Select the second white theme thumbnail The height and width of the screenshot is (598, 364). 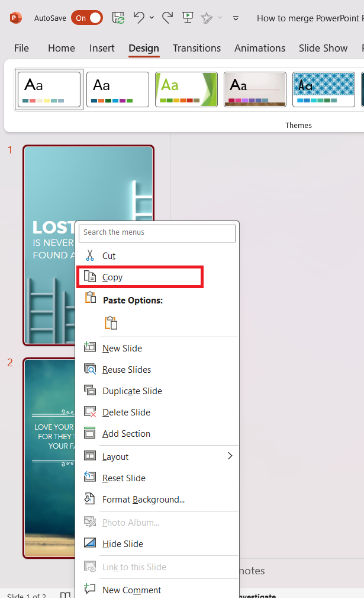coord(118,89)
